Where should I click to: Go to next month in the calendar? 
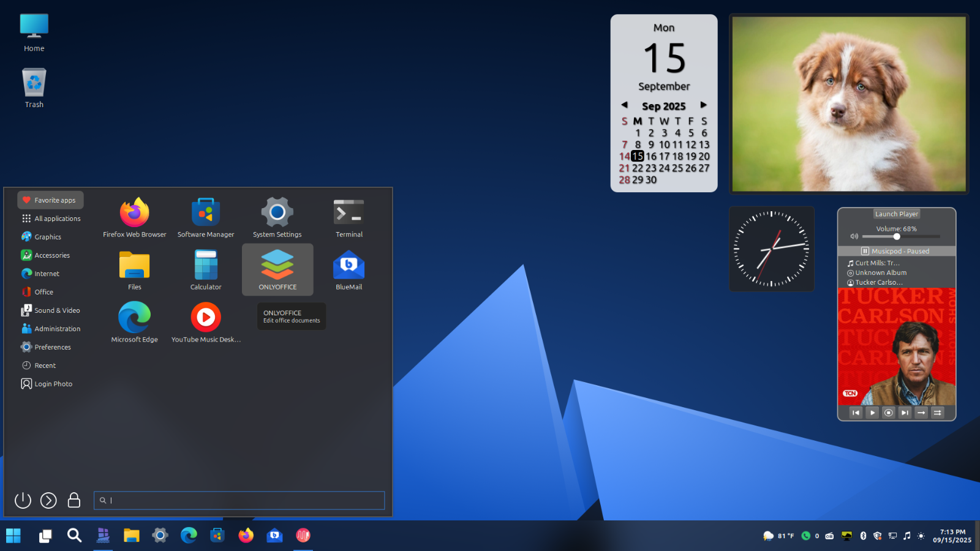[704, 105]
